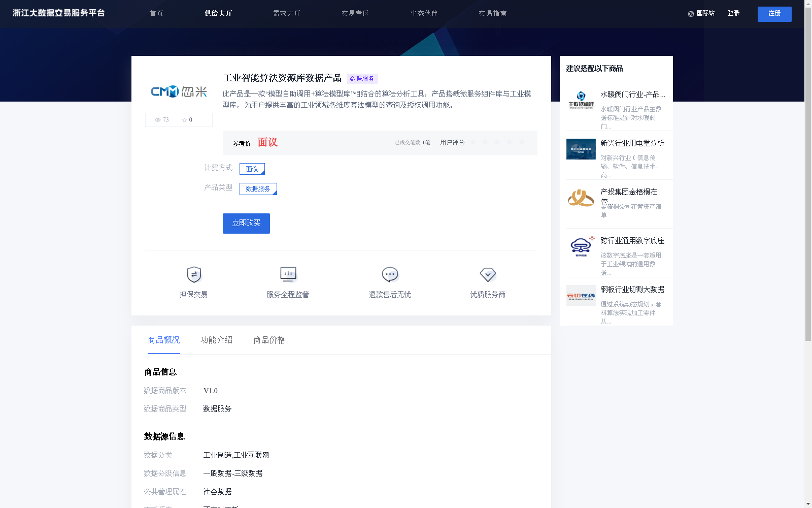Open 需求大厅 in the navigation bar

click(x=287, y=14)
